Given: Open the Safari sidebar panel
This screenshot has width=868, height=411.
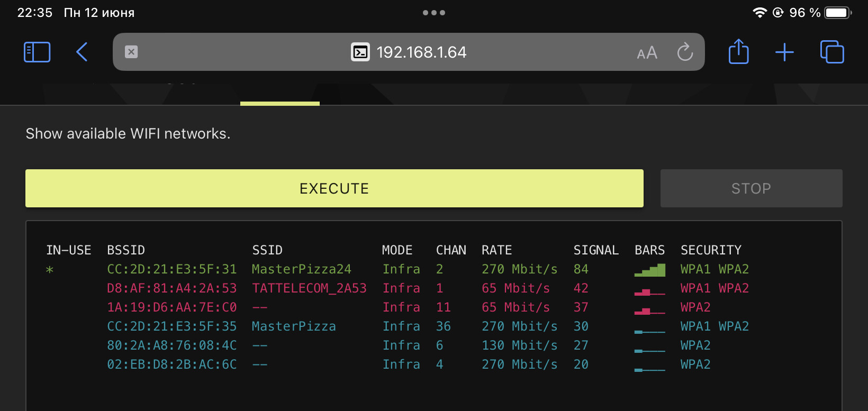Looking at the screenshot, I should click(37, 52).
